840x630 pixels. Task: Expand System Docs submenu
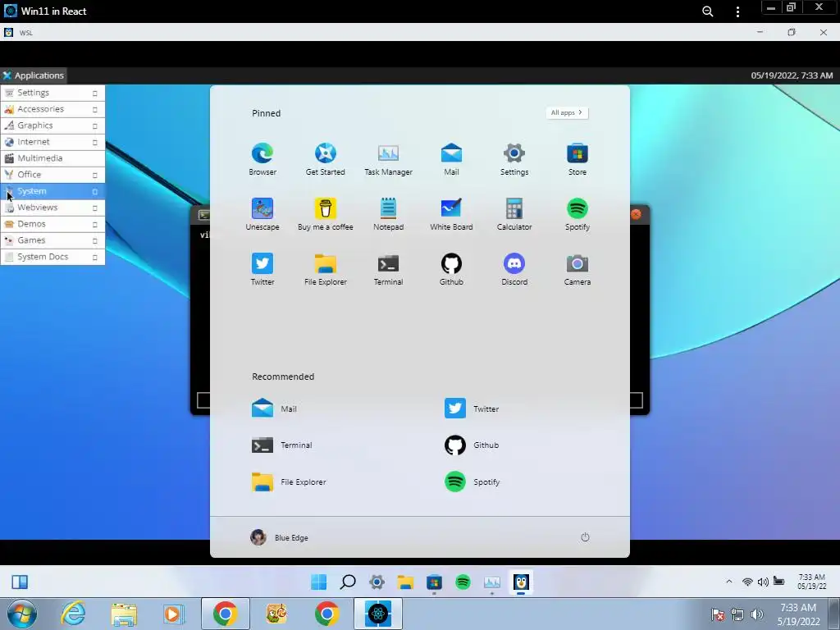(x=52, y=257)
